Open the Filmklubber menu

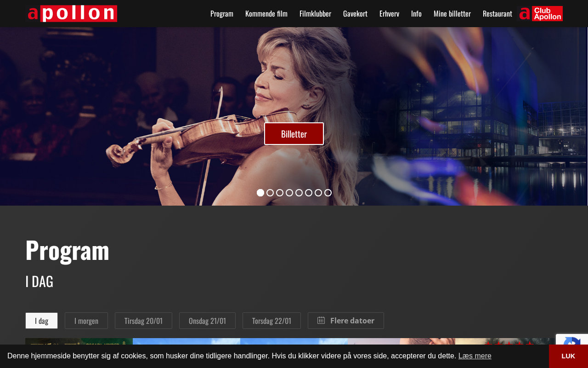coord(315,13)
